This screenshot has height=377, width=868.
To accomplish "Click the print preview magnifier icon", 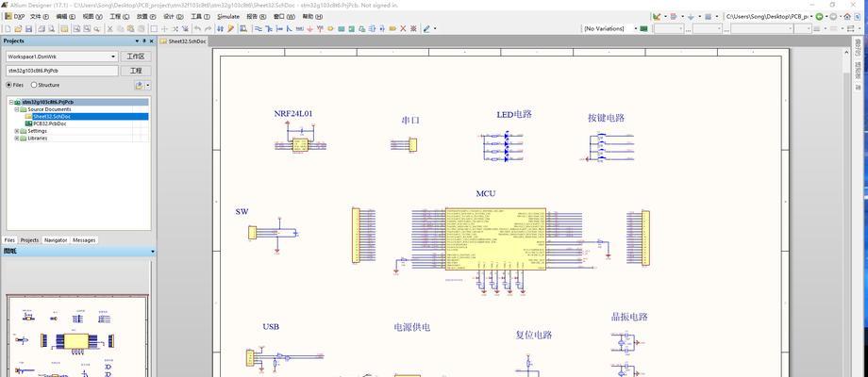I will point(52,28).
